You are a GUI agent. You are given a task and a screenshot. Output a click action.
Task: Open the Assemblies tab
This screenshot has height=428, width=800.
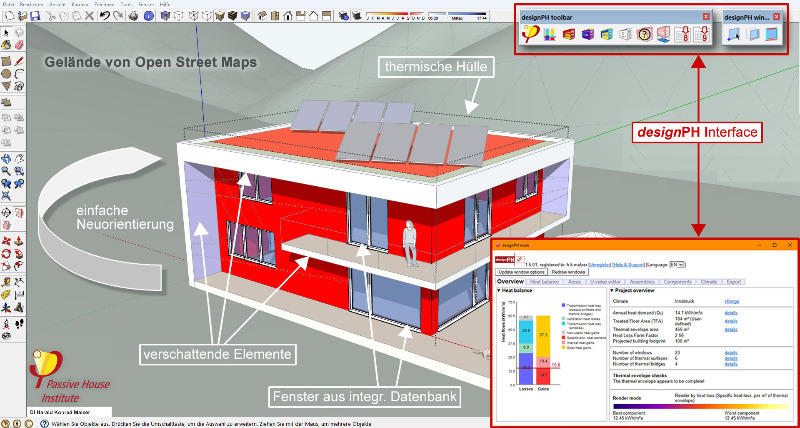[x=642, y=282]
